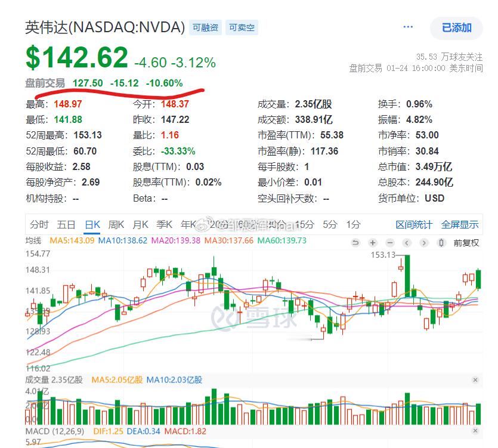Click the 已添加 watchlist button
498x448 pixels.
[x=456, y=28]
